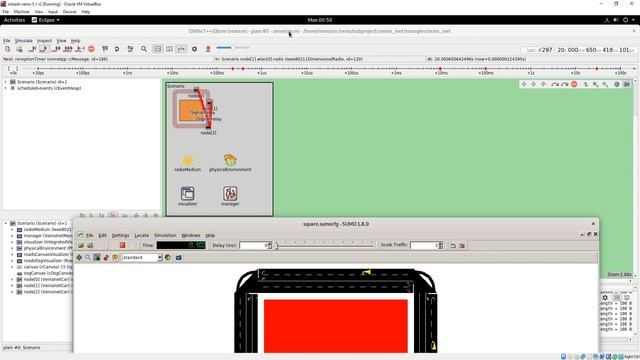Collapse the lower Scenario tree root

coord(6,223)
